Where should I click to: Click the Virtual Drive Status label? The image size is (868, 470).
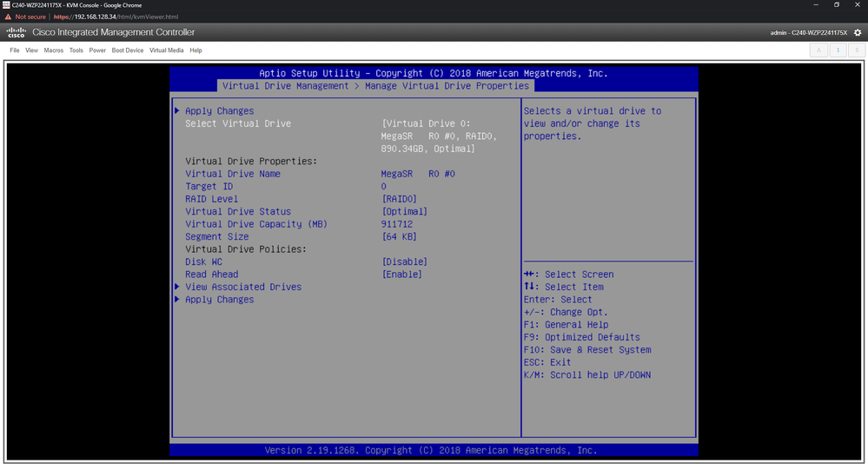point(238,211)
